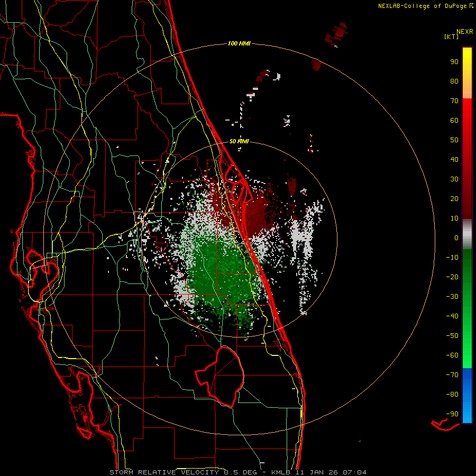Select the positive 30 scale value
Screen dimensions: 476x476
[x=454, y=179]
